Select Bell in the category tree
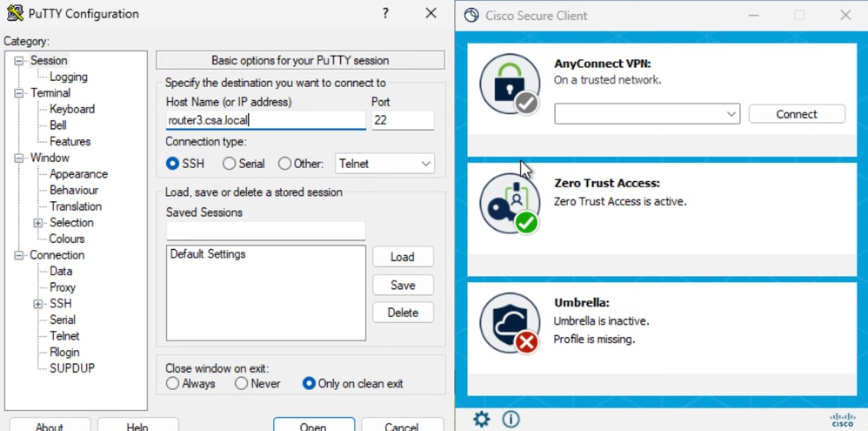868x431 pixels. pyautogui.click(x=58, y=125)
